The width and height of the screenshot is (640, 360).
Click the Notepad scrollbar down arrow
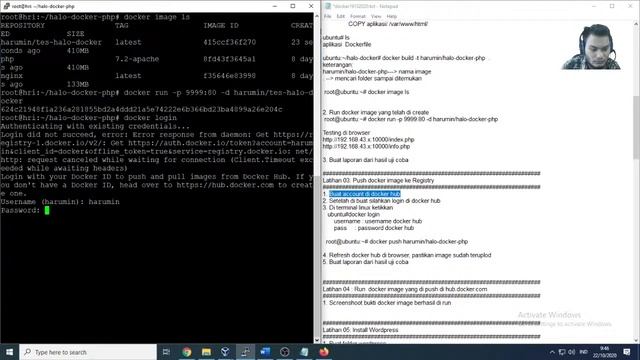(x=636, y=340)
